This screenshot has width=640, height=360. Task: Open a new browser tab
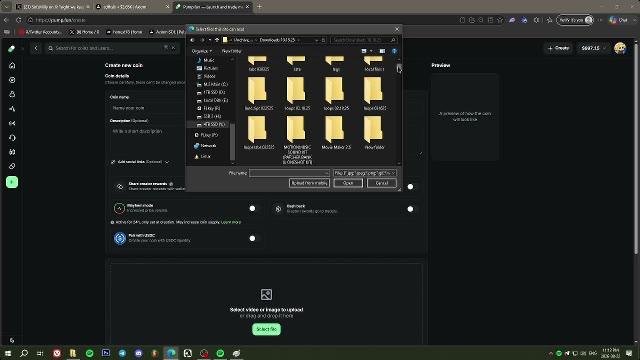[260, 7]
